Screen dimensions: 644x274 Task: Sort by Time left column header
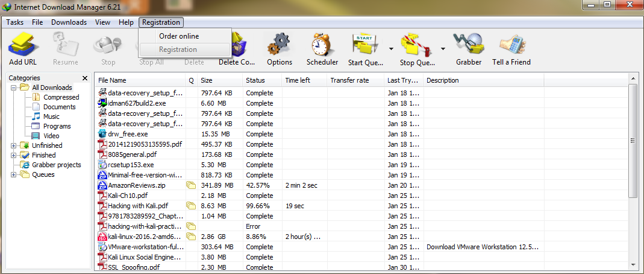point(304,81)
